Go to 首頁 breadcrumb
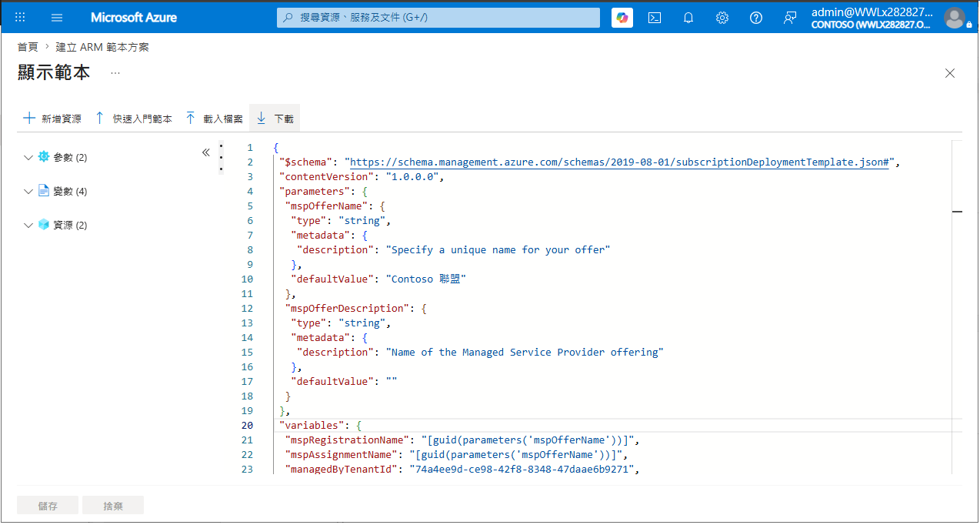 pos(28,47)
